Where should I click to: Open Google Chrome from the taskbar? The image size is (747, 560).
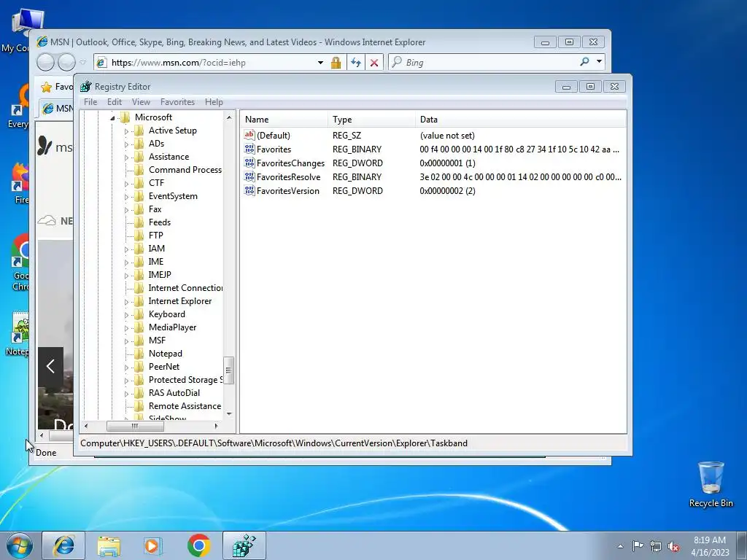(198, 545)
